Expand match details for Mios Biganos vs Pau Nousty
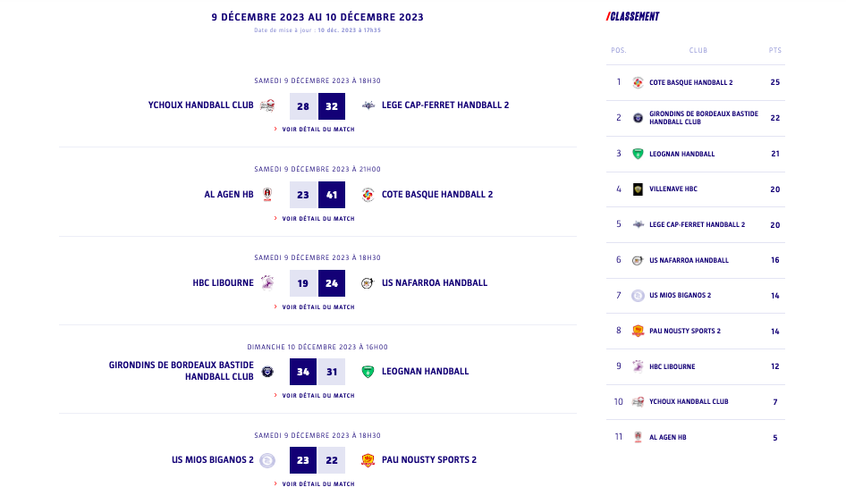This screenshot has width=846, height=504. click(317, 483)
